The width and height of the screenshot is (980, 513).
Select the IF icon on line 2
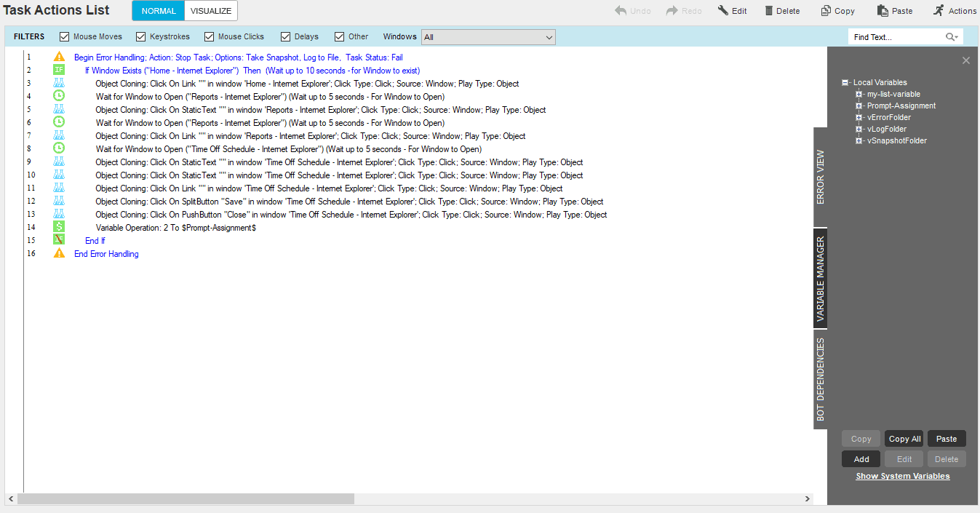[x=60, y=70]
